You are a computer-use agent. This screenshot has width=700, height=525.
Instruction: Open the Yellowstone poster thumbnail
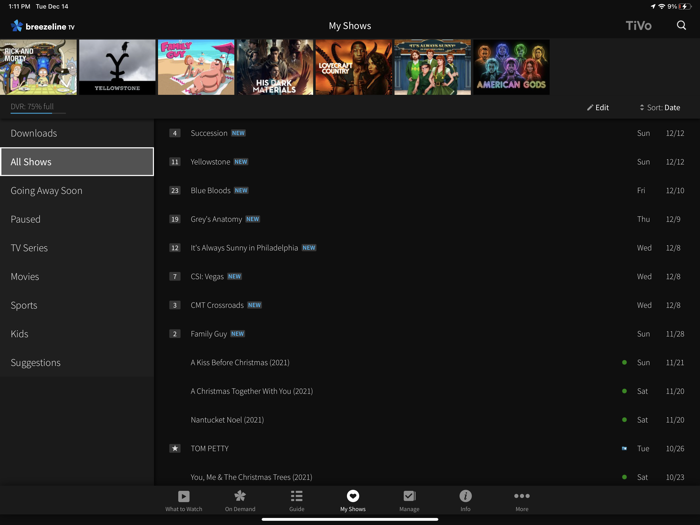pyautogui.click(x=117, y=67)
